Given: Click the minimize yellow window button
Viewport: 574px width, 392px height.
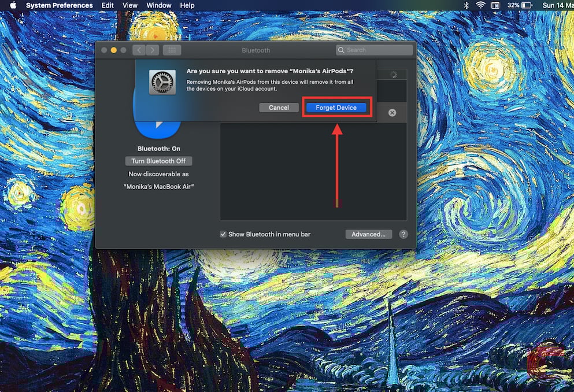Looking at the screenshot, I should (x=114, y=50).
